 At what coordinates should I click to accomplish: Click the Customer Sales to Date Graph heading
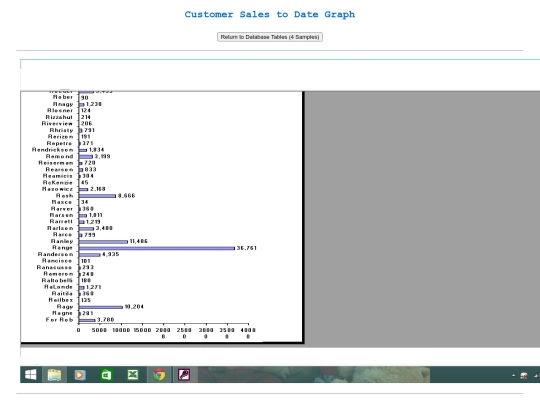[x=270, y=14]
